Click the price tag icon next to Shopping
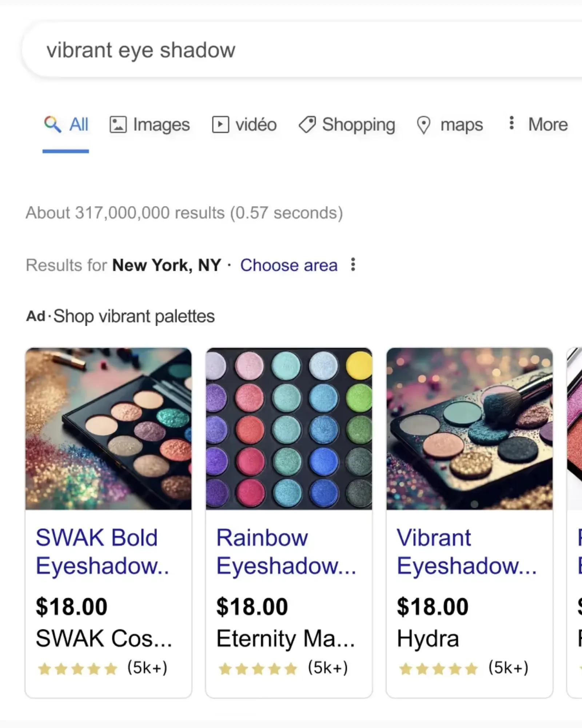Screen dimensions: 582x728 [x=306, y=124]
